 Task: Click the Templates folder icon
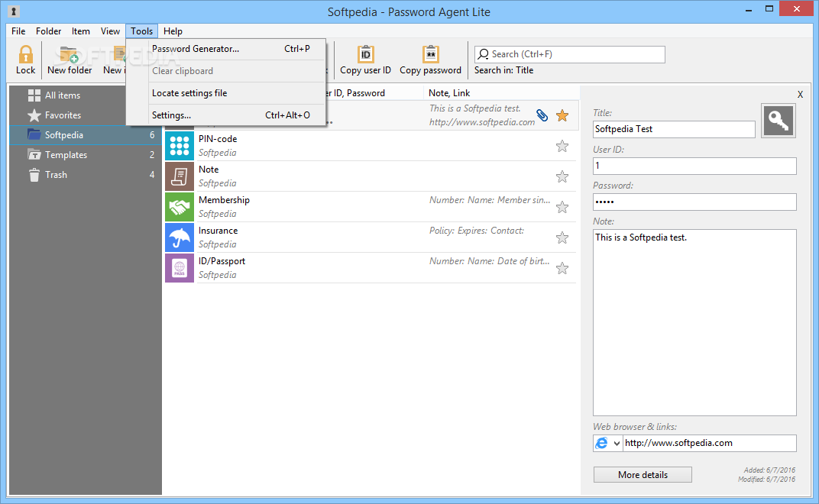coord(34,154)
